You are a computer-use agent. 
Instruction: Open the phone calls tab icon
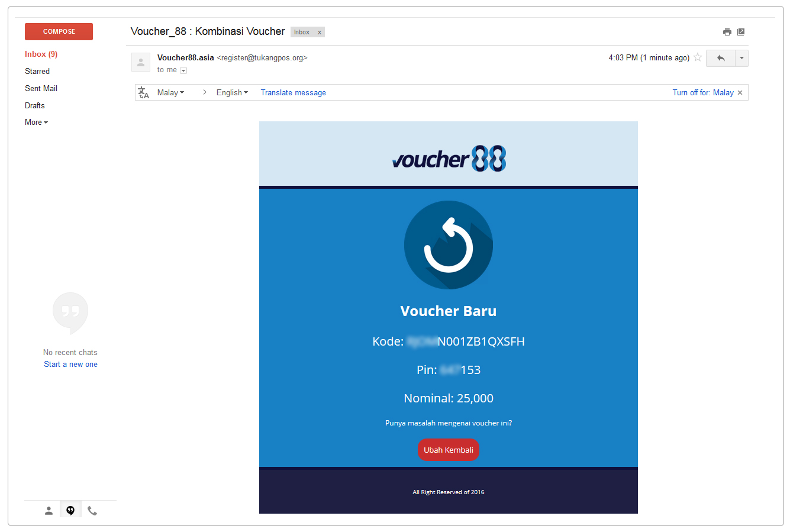(x=92, y=511)
